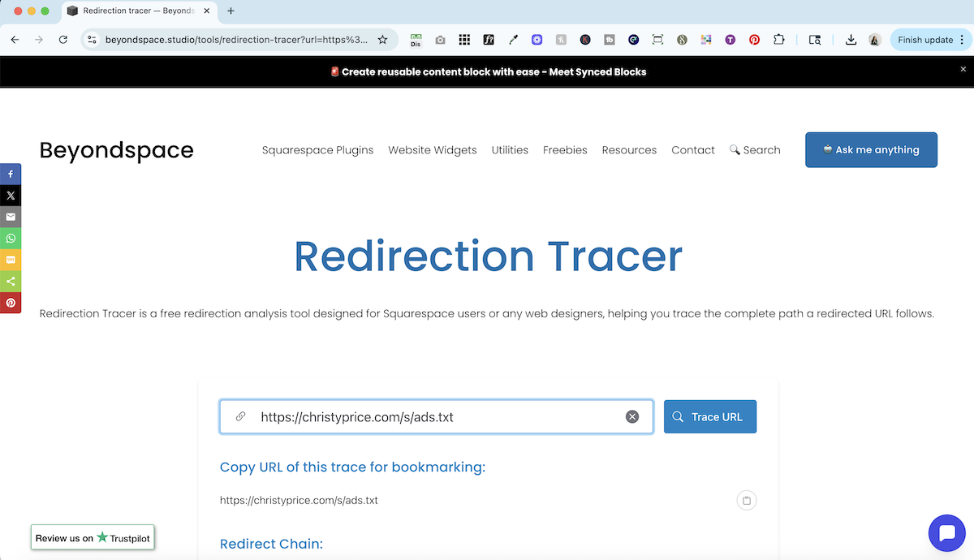The image size is (974, 560).
Task: Open the browser extensions puzzle menu
Action: (x=779, y=39)
